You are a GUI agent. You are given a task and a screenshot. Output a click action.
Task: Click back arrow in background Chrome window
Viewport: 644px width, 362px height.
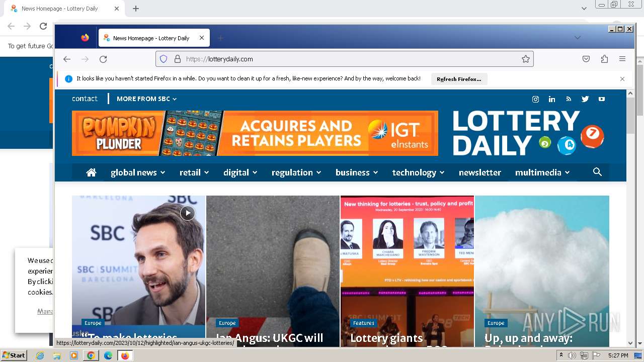click(11, 26)
